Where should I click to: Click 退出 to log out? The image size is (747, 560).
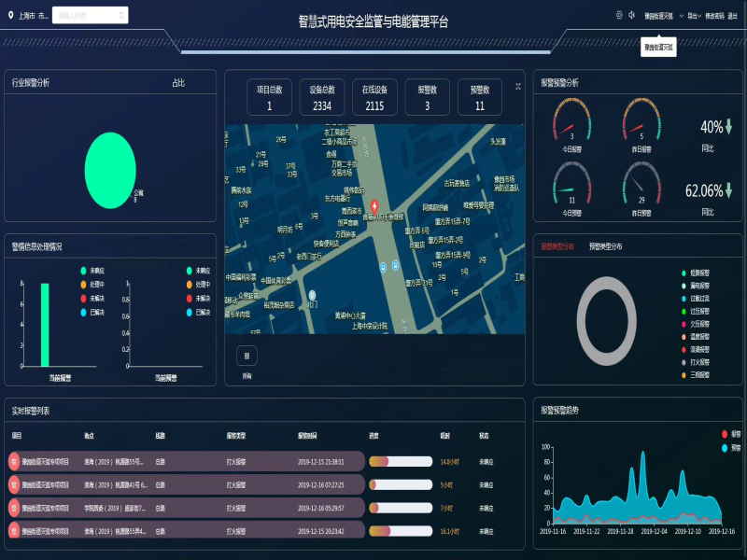pos(733,16)
